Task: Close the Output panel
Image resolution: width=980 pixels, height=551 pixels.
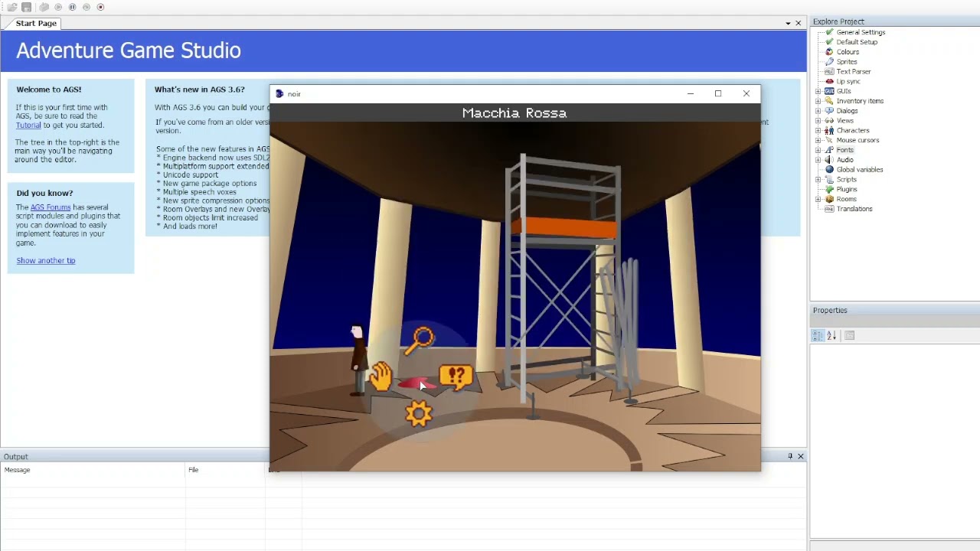Action: point(801,456)
